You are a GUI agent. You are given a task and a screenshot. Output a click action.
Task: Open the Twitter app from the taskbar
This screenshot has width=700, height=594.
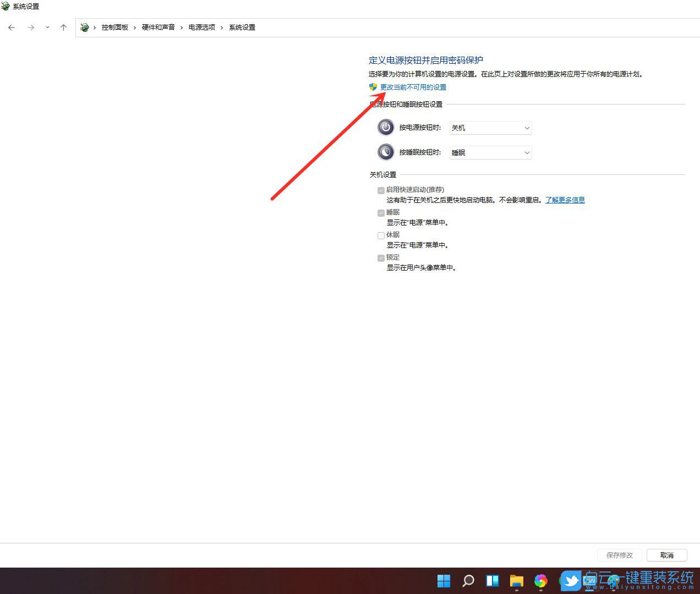(x=570, y=581)
